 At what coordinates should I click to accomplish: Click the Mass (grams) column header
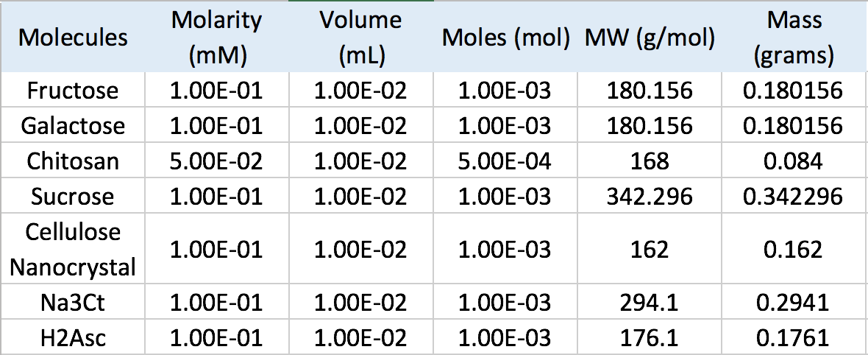[793, 38]
